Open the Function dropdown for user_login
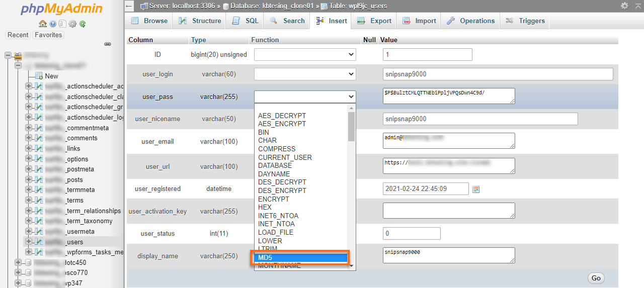The image size is (644, 288). click(305, 74)
